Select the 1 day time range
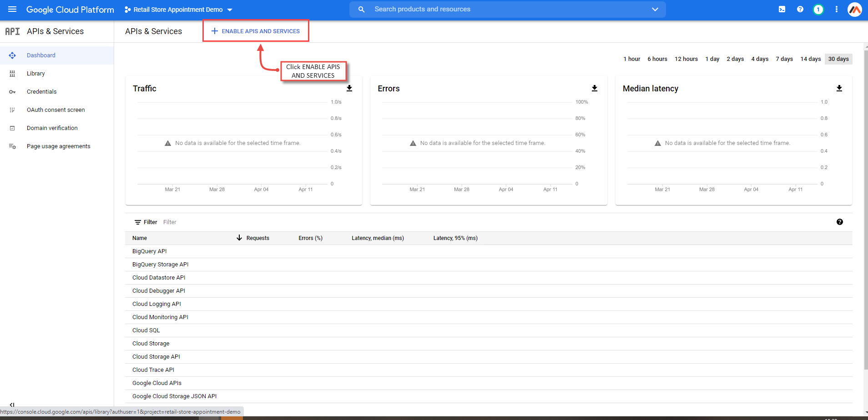868x420 pixels. 712,59
